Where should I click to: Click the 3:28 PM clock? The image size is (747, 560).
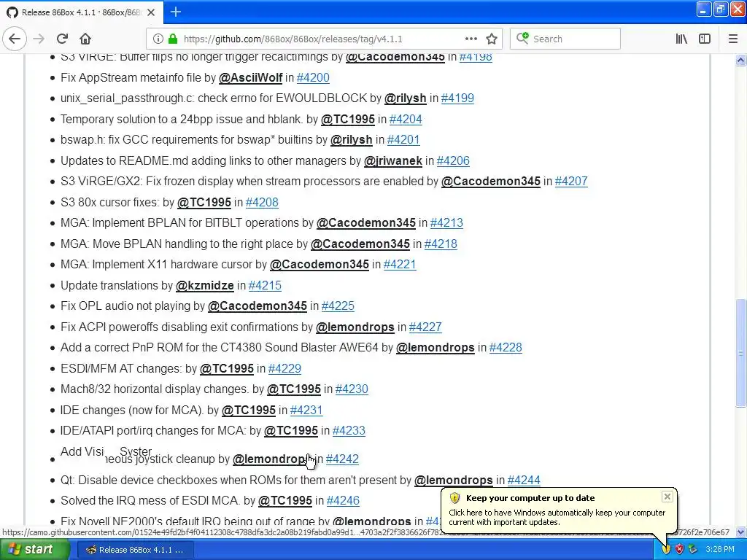(720, 550)
